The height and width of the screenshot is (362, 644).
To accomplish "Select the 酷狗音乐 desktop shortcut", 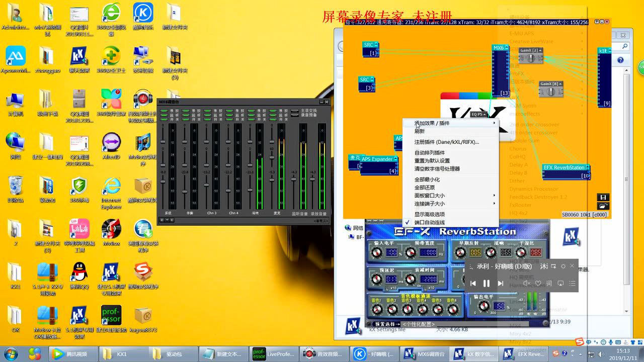I will click(x=143, y=16).
